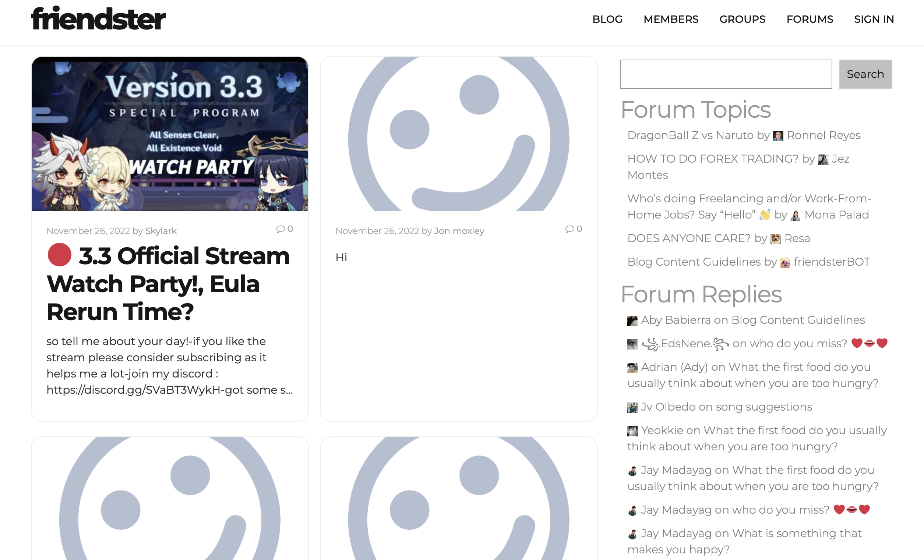Open the bottom-right smiley placeholder post image
The height and width of the screenshot is (560, 924).
click(459, 498)
